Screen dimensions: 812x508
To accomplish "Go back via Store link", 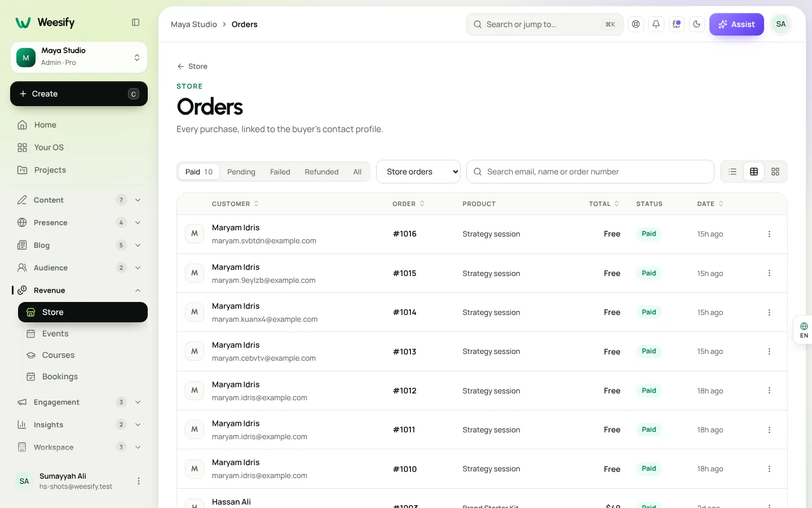I will click(x=192, y=66).
